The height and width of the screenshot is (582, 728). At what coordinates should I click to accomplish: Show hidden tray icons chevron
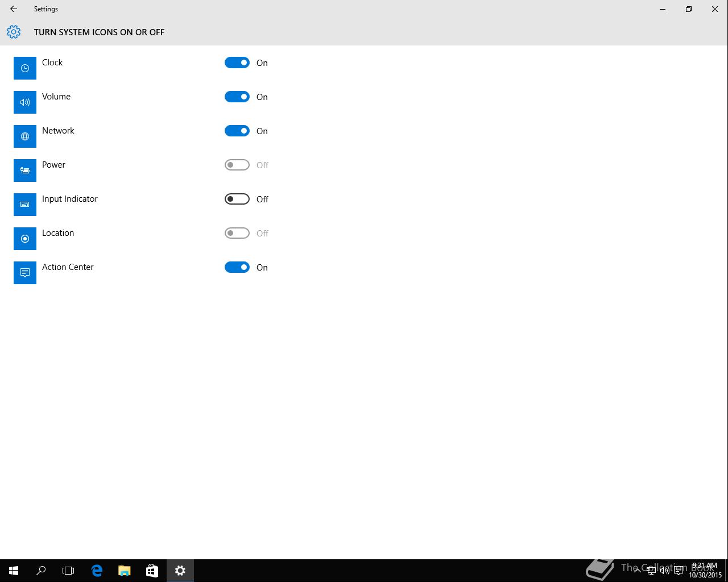tap(637, 570)
